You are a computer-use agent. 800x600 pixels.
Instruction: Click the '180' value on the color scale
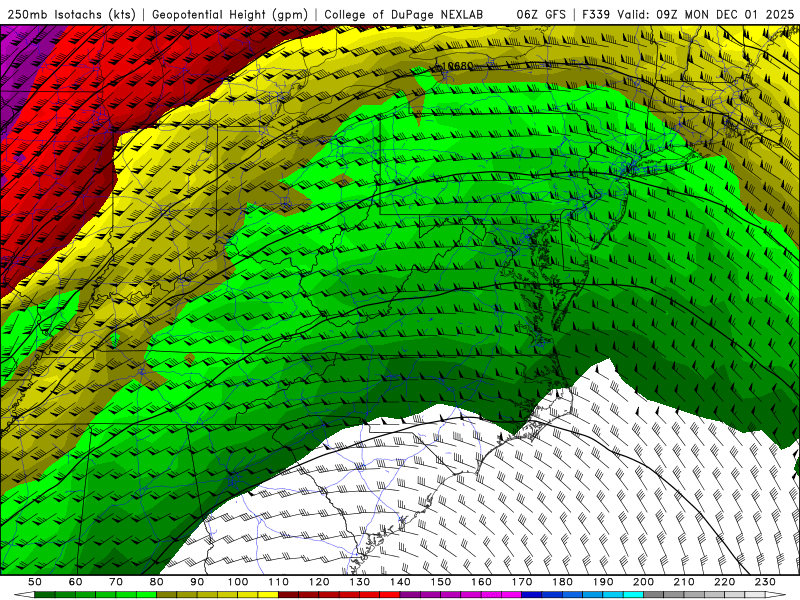(x=562, y=582)
